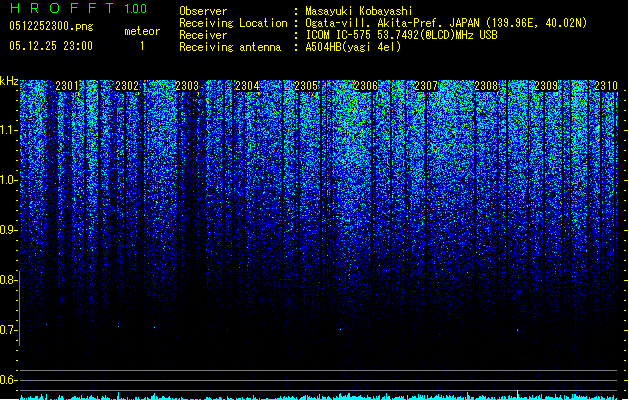Click the 0.6 frequency axis label
This screenshot has height=400, width=629.
(x=7, y=380)
